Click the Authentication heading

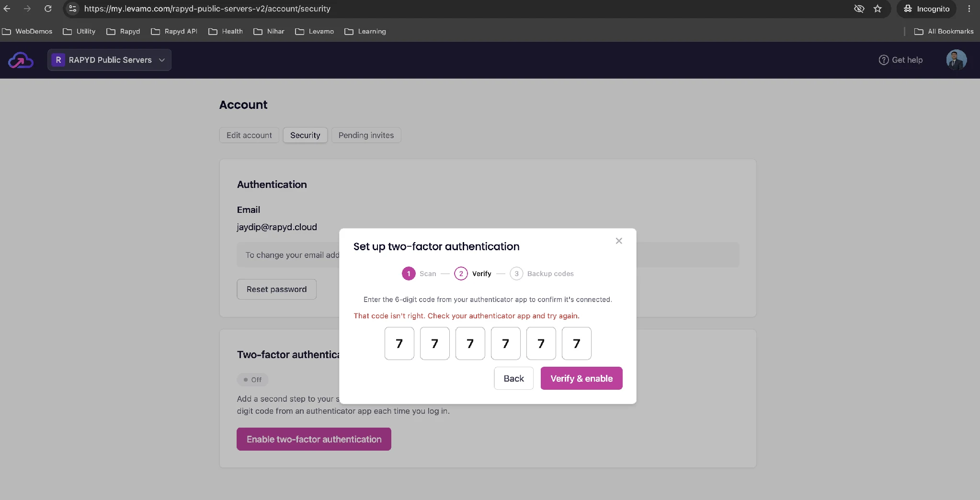[x=272, y=185]
